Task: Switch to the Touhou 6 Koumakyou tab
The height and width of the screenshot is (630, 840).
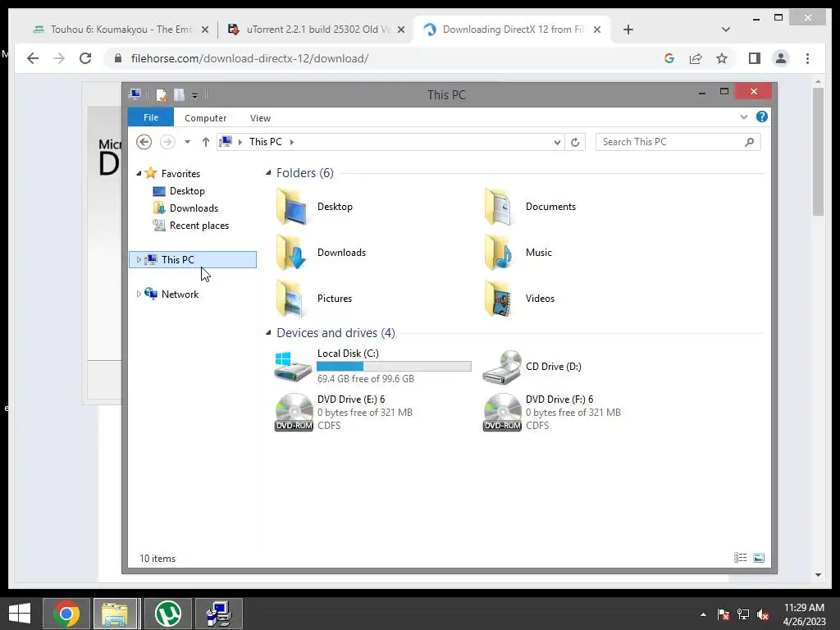Action: click(121, 30)
